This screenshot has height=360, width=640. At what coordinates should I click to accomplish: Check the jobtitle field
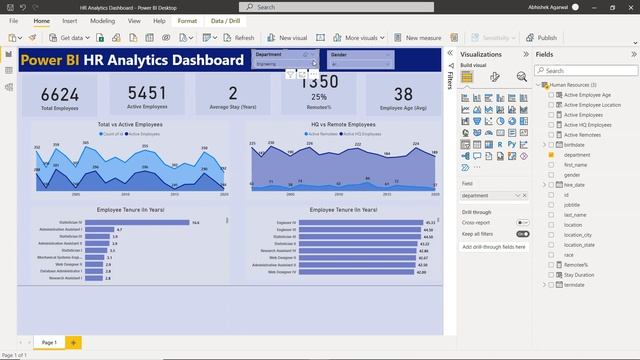click(x=551, y=205)
